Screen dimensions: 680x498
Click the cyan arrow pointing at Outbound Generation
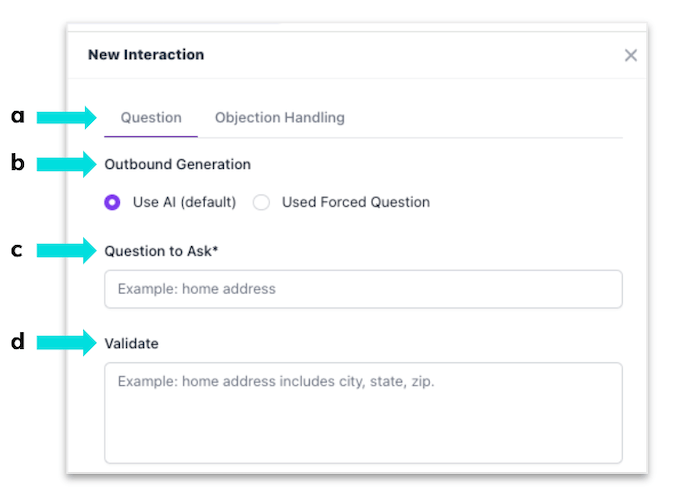[x=67, y=164]
